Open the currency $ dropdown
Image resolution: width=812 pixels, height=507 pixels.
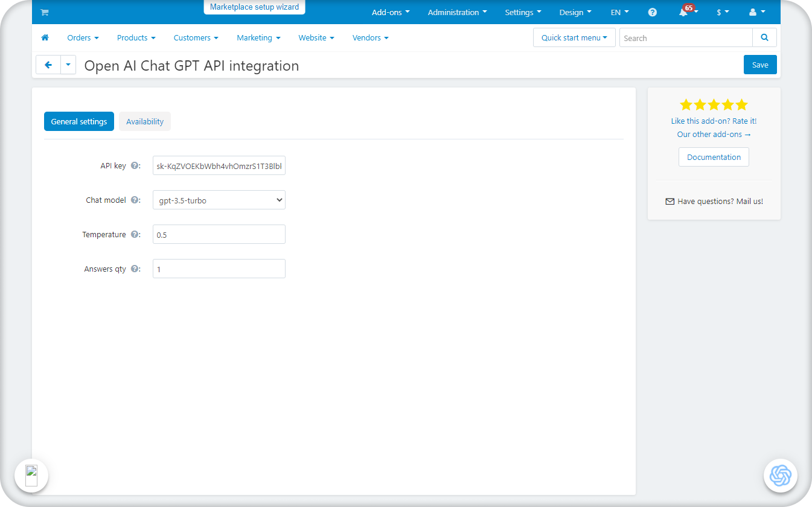click(x=723, y=12)
